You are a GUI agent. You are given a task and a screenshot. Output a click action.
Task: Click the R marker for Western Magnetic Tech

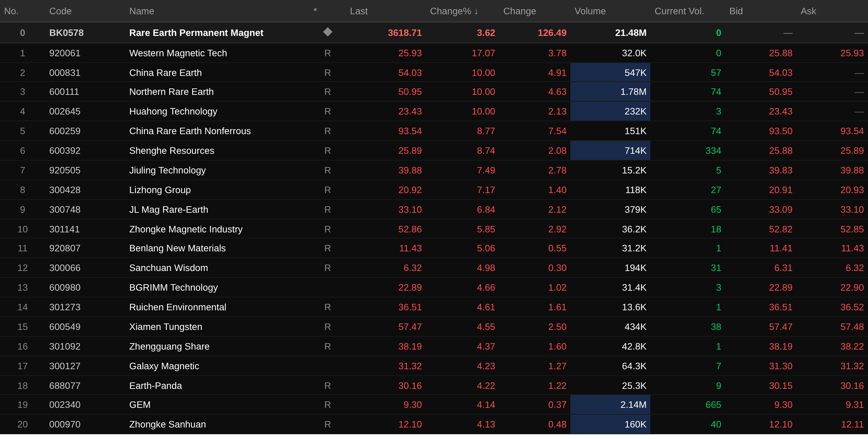pyautogui.click(x=327, y=53)
